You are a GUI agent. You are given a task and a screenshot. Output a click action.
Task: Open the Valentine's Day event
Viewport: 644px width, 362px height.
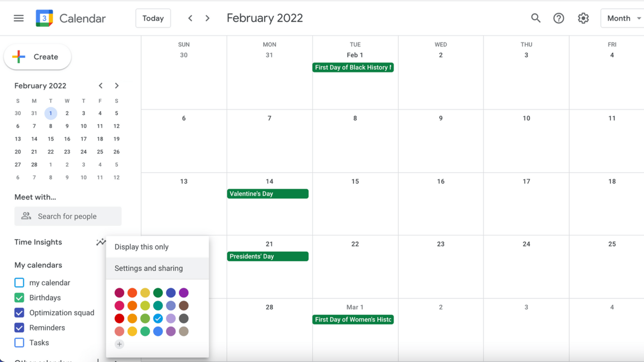tap(268, 193)
